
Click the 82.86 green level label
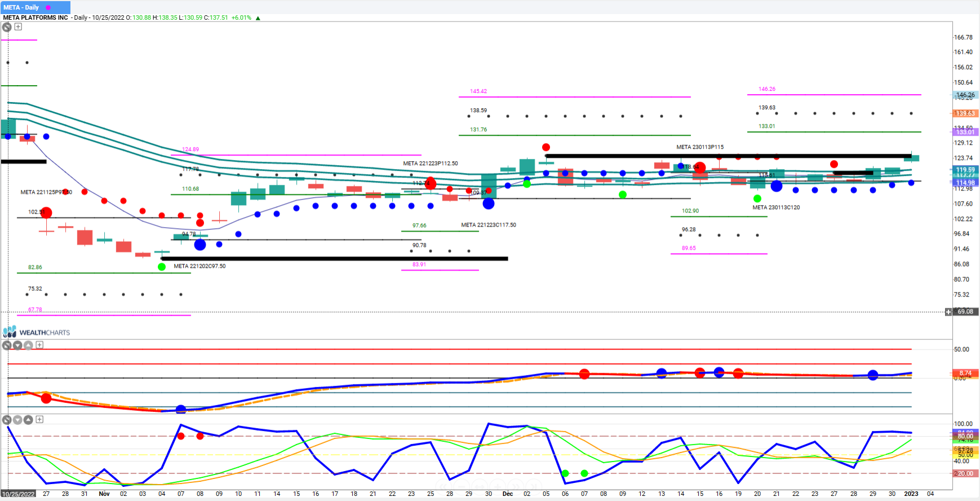pyautogui.click(x=35, y=267)
